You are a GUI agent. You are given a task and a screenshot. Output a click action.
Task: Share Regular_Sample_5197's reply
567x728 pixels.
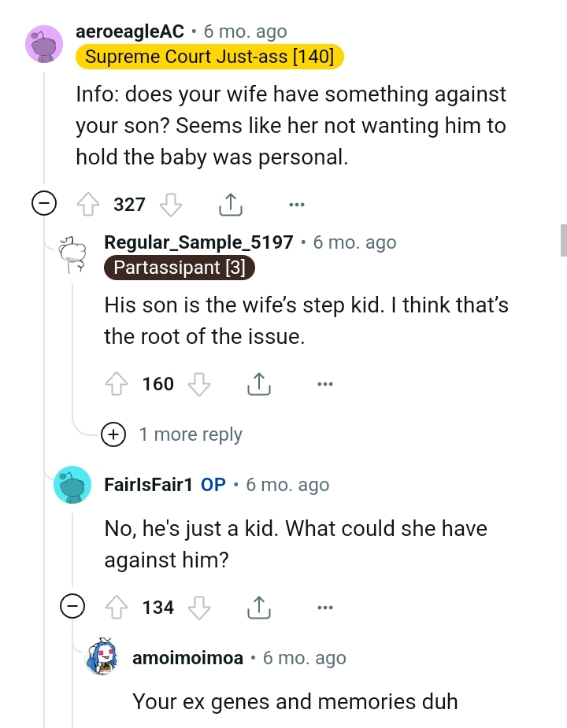point(258,384)
